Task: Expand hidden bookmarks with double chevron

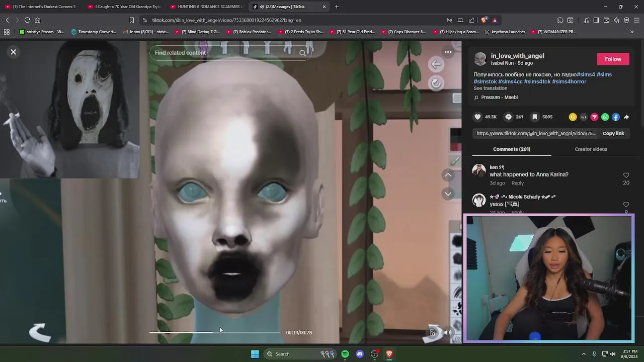Action: (632, 32)
